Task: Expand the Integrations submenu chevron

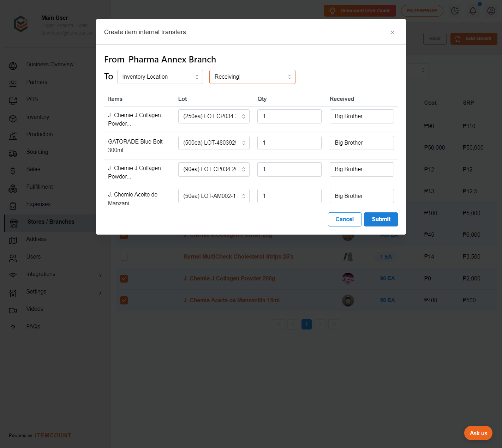Action: point(100,276)
